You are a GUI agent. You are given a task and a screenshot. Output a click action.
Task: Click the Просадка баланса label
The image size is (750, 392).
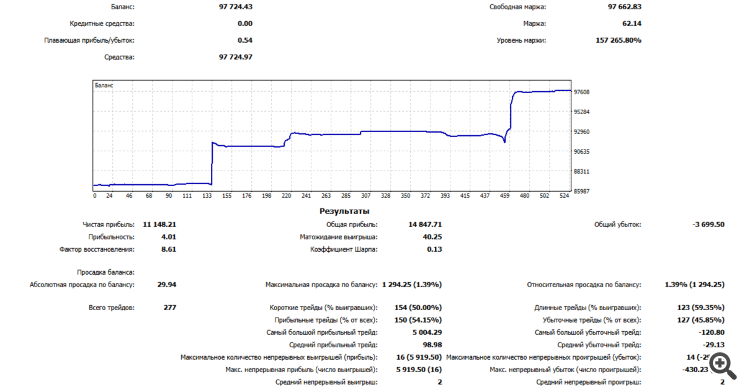105,272
